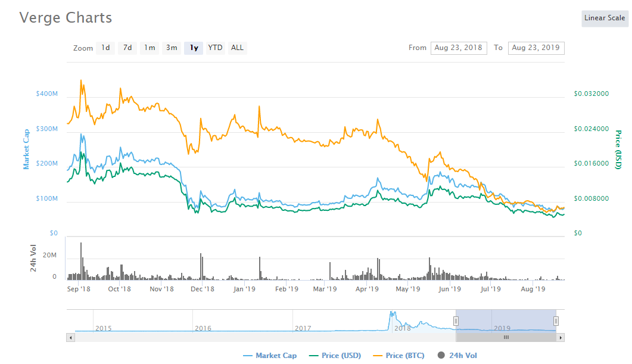This screenshot has width=632, height=364.
Task: Click the navigator left range handle
Action: (x=456, y=321)
